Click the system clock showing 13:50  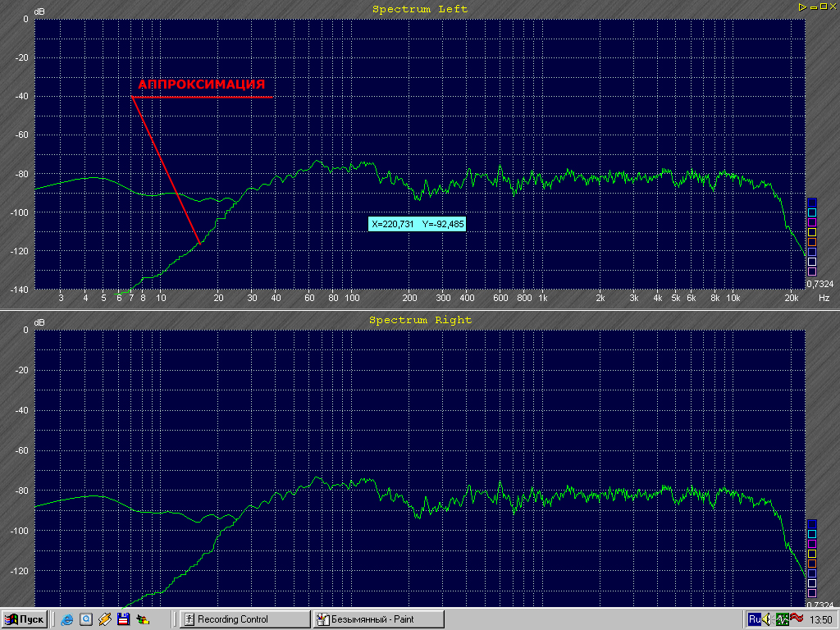pos(821,619)
